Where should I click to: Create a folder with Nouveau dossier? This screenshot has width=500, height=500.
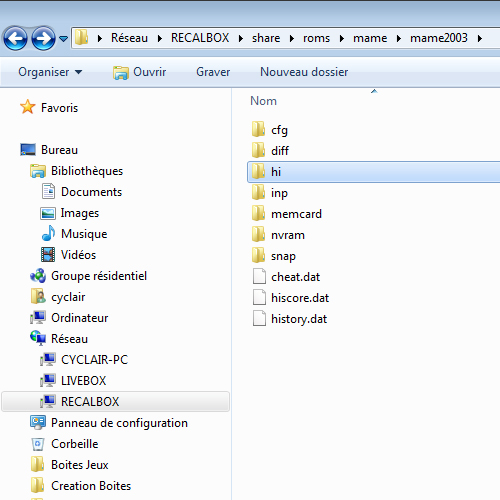tap(304, 72)
